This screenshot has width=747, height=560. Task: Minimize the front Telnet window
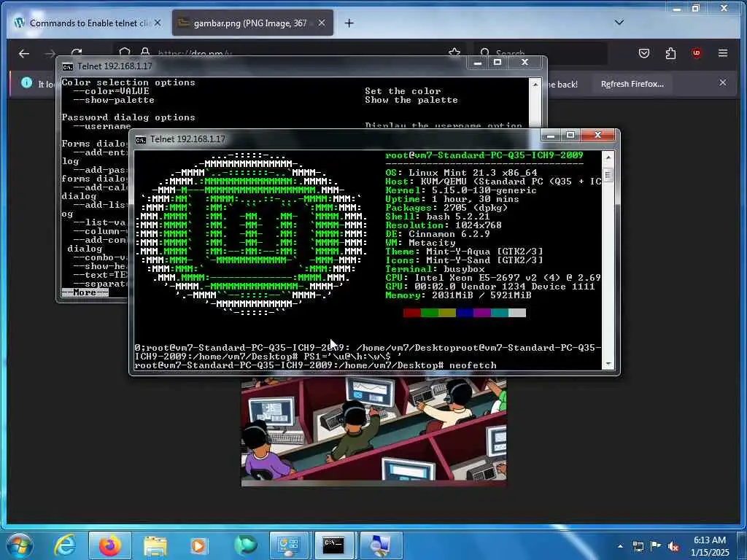(551, 136)
